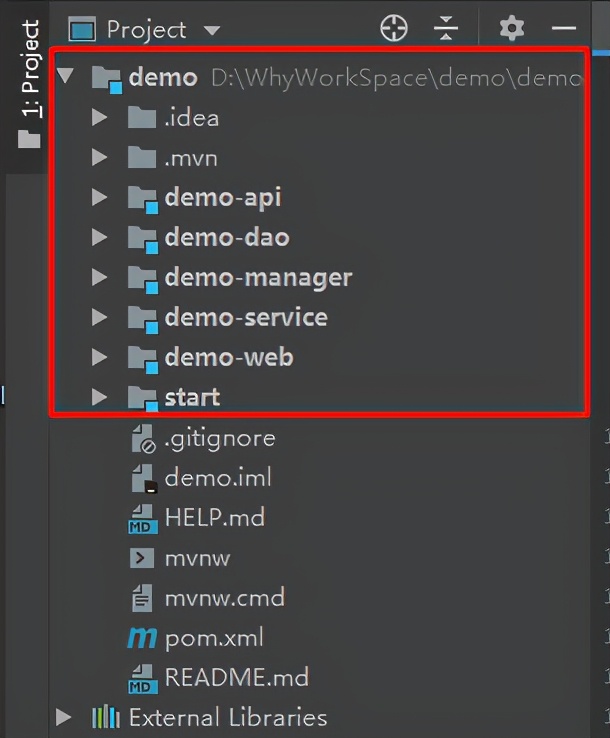Click the mvnw shell script icon
The height and width of the screenshot is (738, 610).
pyautogui.click(x=142, y=558)
